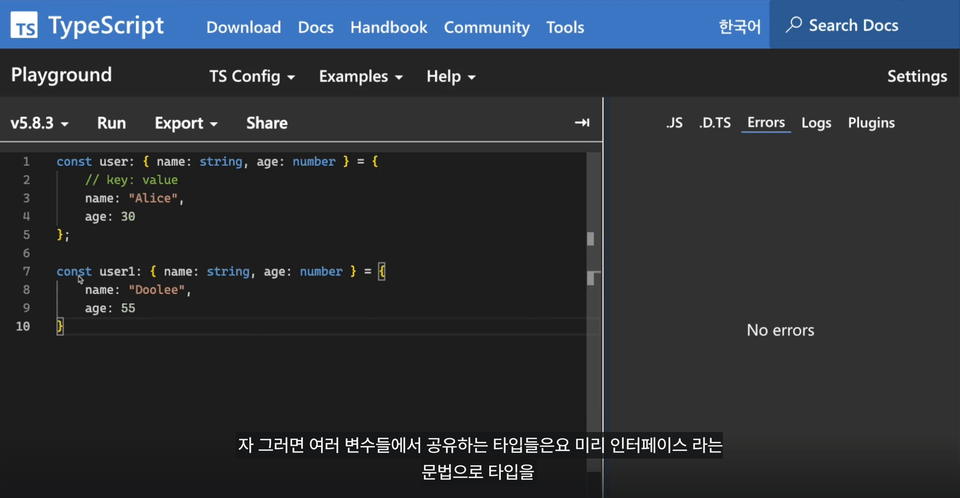
Task: Click the TypeScript TS logo icon
Action: click(x=24, y=25)
